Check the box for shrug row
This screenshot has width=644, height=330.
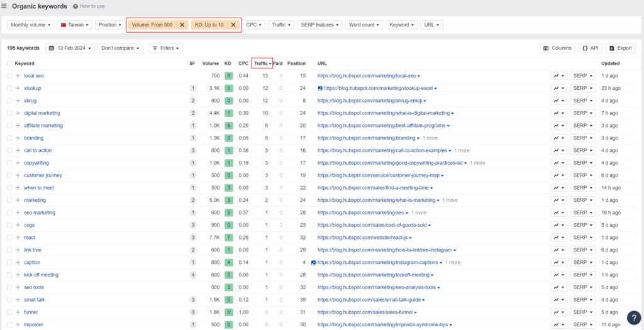coord(9,101)
